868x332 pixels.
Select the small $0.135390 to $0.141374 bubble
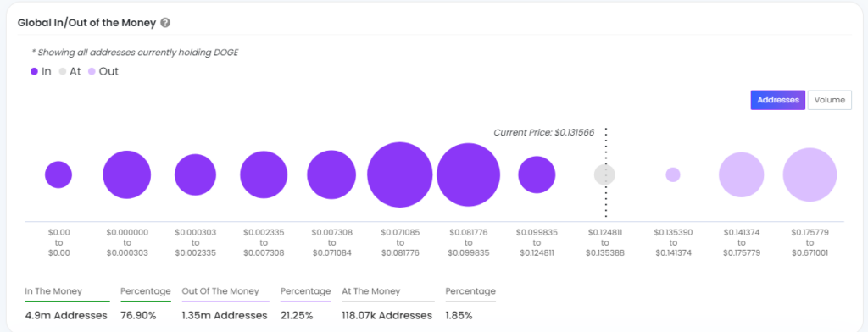[x=672, y=174]
